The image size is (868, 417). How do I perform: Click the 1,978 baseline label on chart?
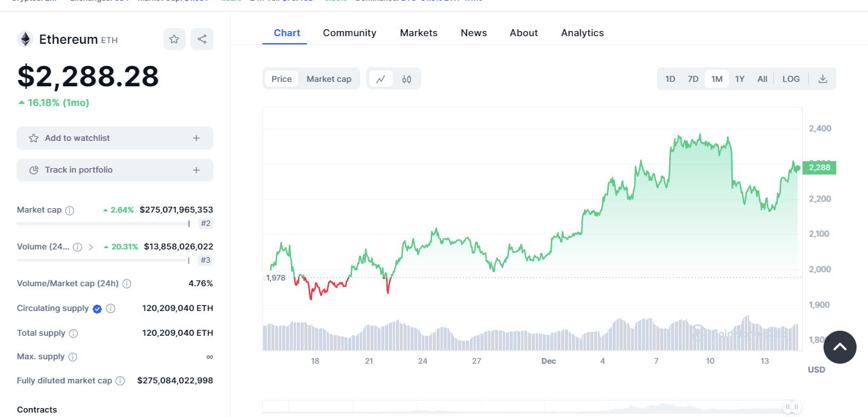coord(276,278)
